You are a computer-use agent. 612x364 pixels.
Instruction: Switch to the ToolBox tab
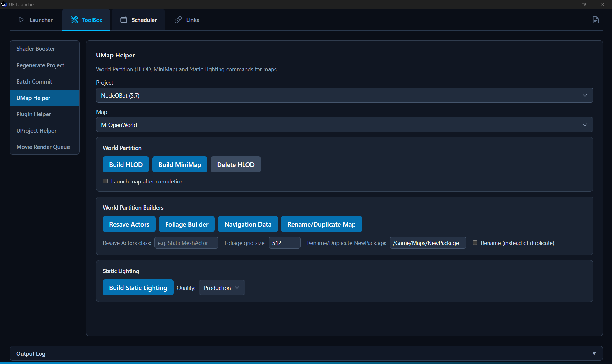(x=86, y=20)
